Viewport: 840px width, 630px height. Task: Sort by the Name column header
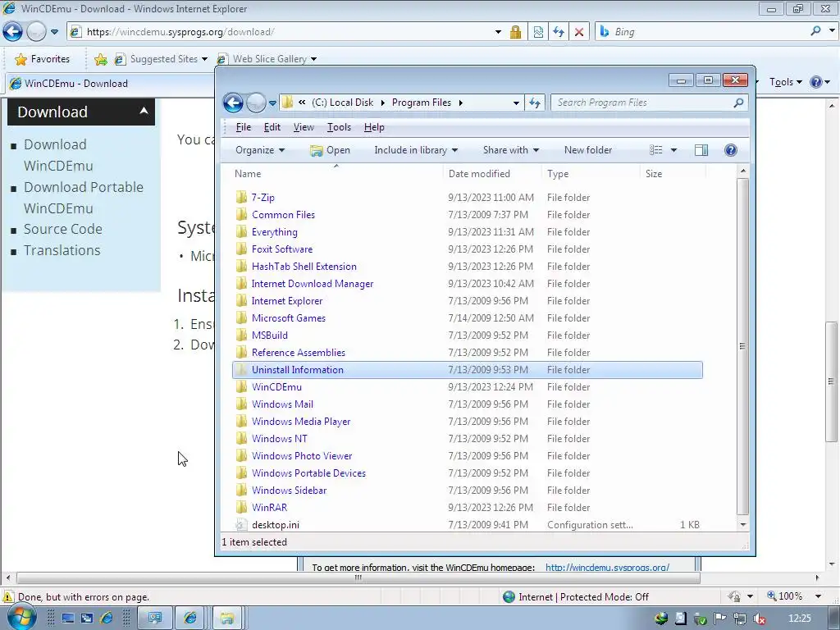coord(337,174)
